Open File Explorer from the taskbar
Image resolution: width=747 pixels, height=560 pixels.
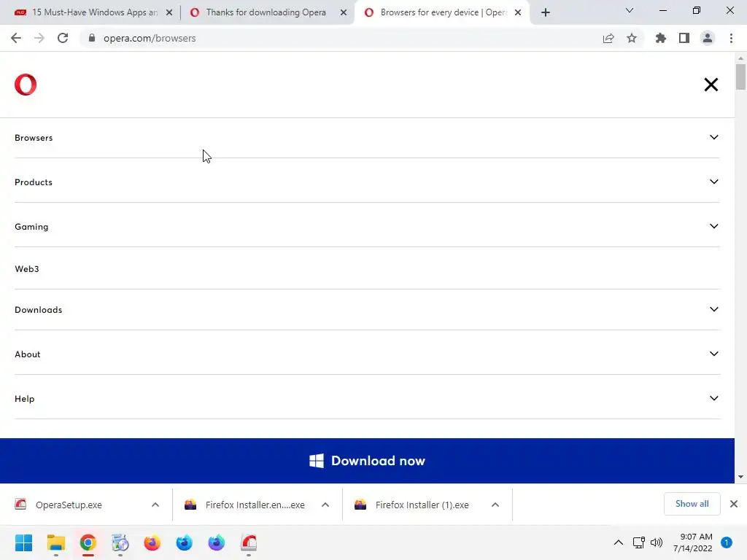[x=55, y=542]
